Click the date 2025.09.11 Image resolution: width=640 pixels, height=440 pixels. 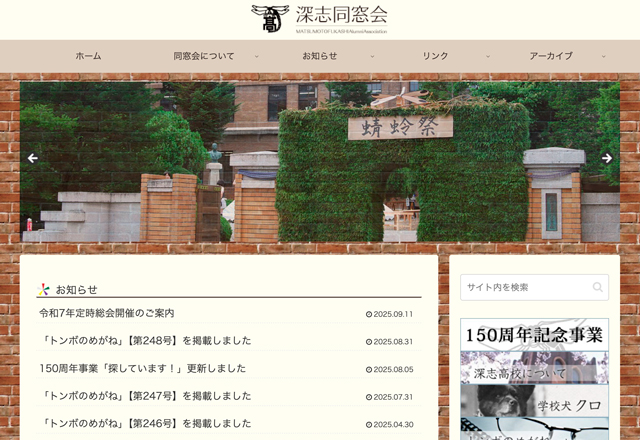point(393,314)
